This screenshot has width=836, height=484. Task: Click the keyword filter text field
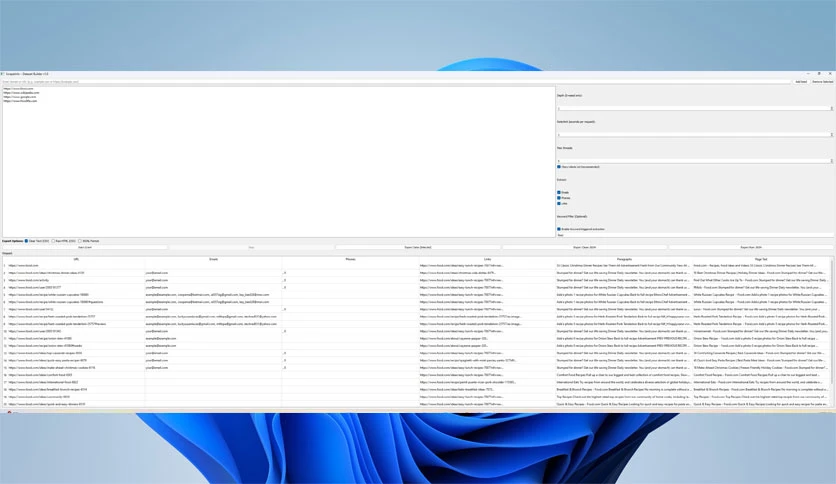tap(695, 235)
